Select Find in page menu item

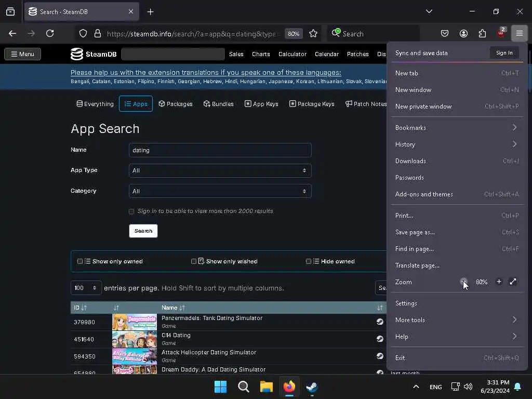(x=457, y=249)
